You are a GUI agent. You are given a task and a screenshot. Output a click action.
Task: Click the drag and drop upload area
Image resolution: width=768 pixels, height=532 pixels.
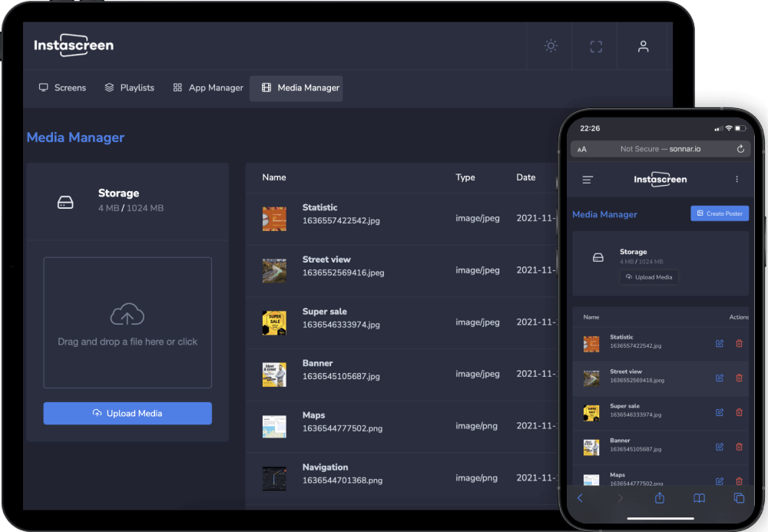point(127,322)
